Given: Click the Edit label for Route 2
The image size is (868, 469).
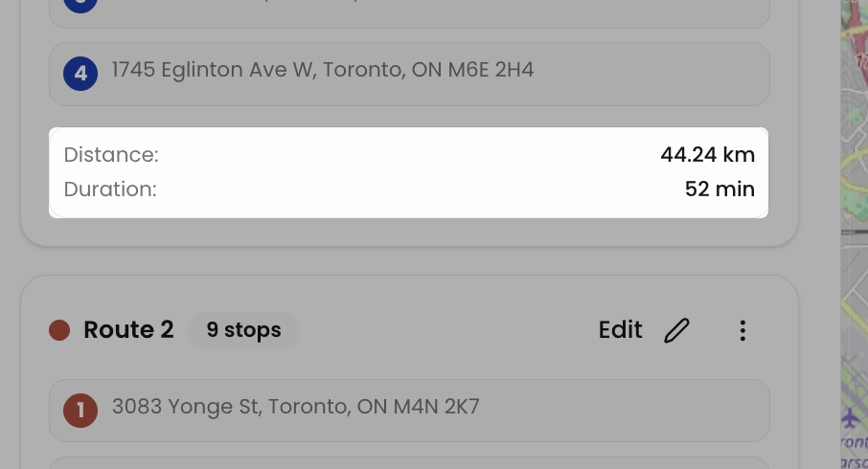Looking at the screenshot, I should tap(620, 330).
